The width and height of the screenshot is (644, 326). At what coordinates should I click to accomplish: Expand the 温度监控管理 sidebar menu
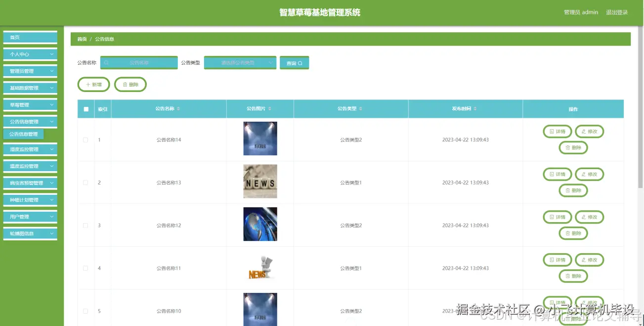[x=30, y=166]
